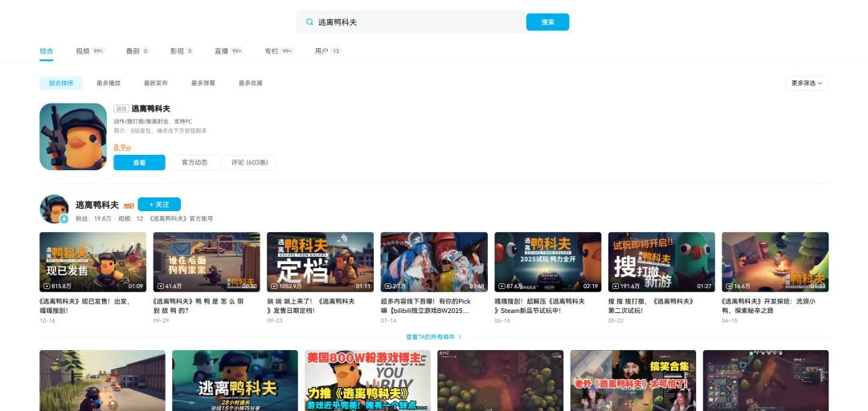This screenshot has height=411, width=868.
Task: Switch to the 综合 tab
Action: point(47,51)
